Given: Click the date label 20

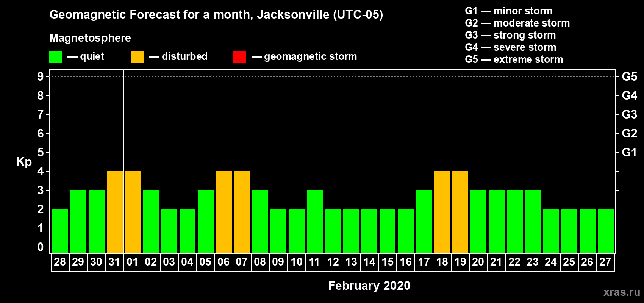Looking at the screenshot, I should [478, 262].
